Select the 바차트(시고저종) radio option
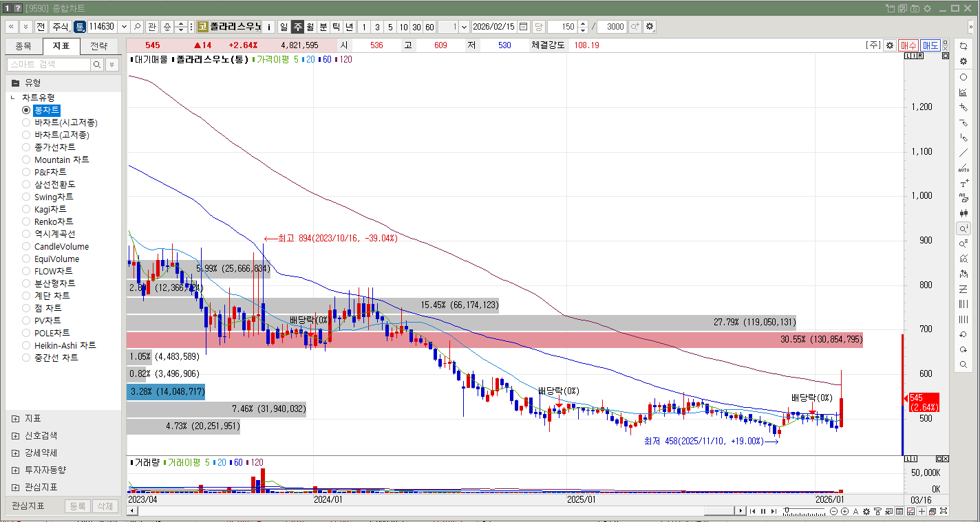This screenshot has width=980, height=522. [26, 122]
